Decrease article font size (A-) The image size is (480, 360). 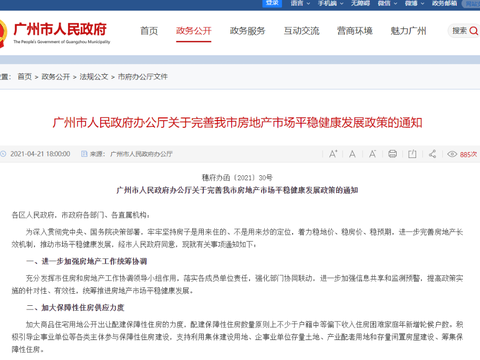372,154
